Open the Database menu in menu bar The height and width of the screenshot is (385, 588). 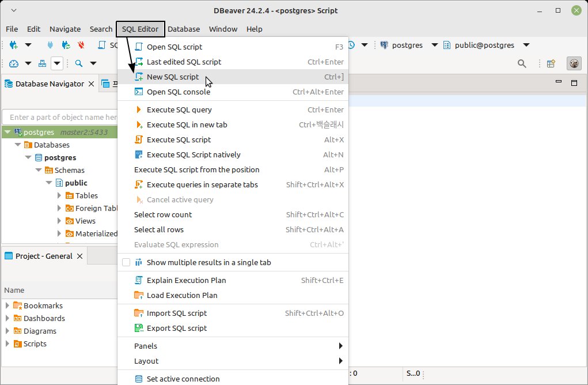tap(184, 29)
